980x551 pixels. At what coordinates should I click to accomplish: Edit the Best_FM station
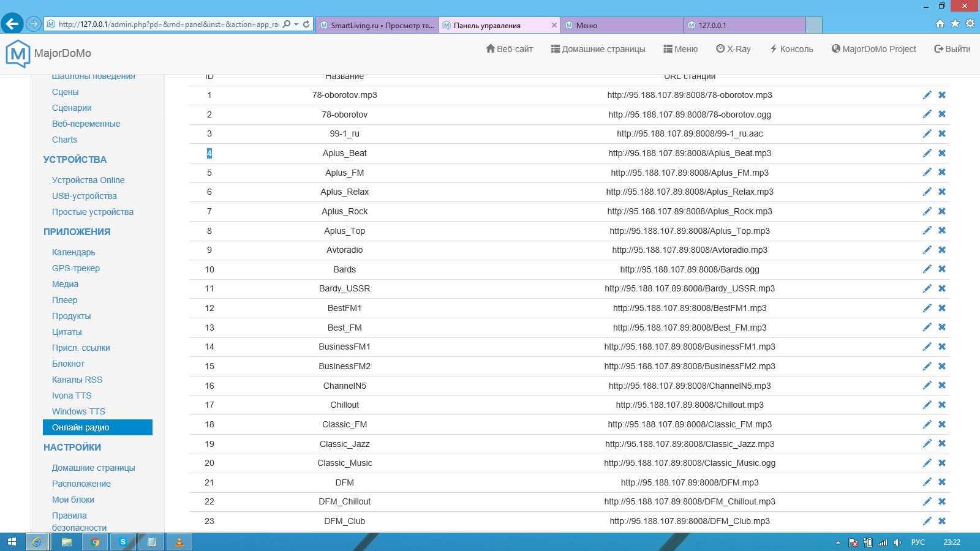(x=927, y=328)
